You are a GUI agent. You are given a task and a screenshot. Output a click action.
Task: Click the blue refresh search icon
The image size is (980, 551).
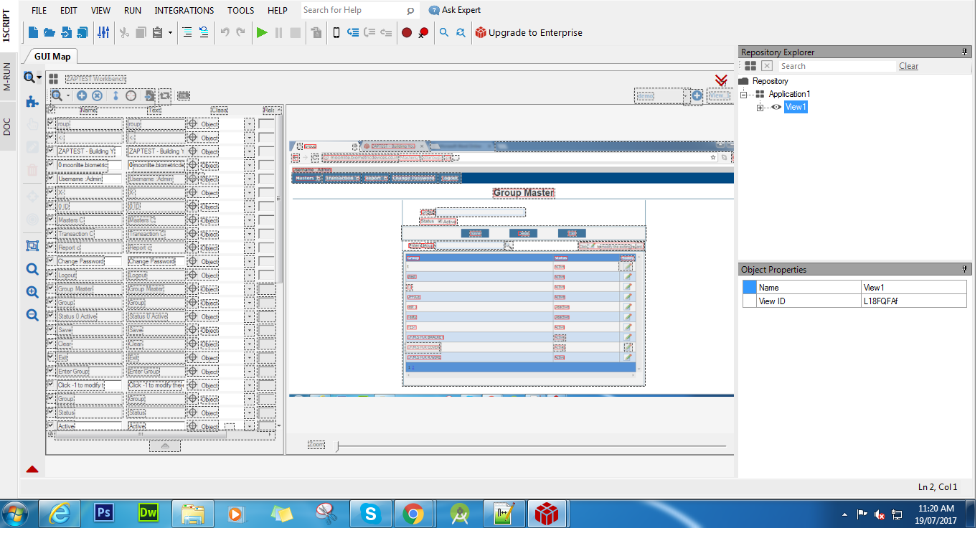point(461,32)
